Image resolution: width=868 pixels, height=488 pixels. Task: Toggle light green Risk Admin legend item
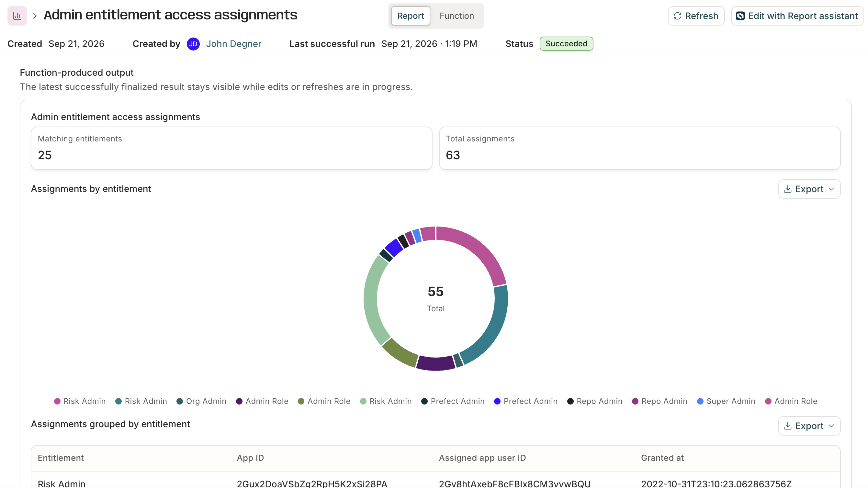386,401
